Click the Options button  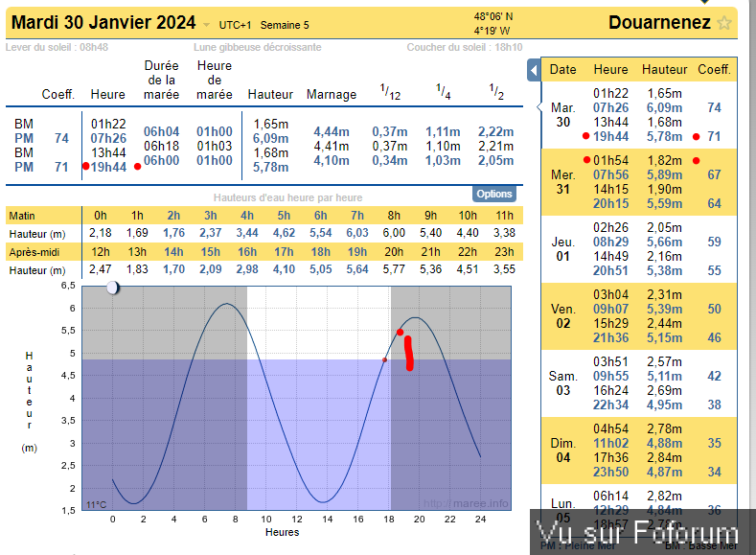tap(494, 194)
